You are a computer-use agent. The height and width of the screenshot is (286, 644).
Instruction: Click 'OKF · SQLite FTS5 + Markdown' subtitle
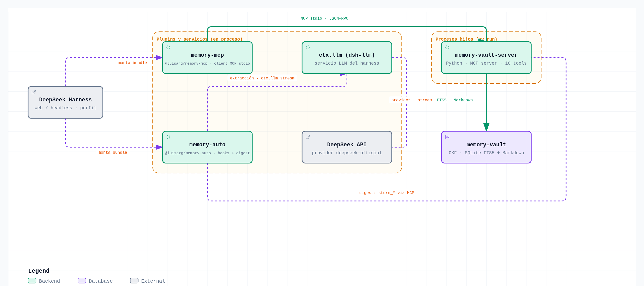(486, 153)
